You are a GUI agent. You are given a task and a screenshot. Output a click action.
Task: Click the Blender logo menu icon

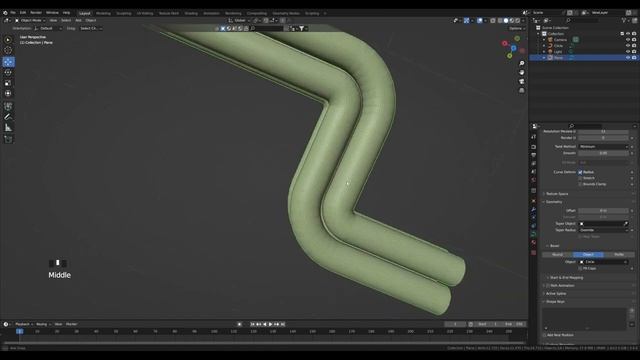point(5,13)
